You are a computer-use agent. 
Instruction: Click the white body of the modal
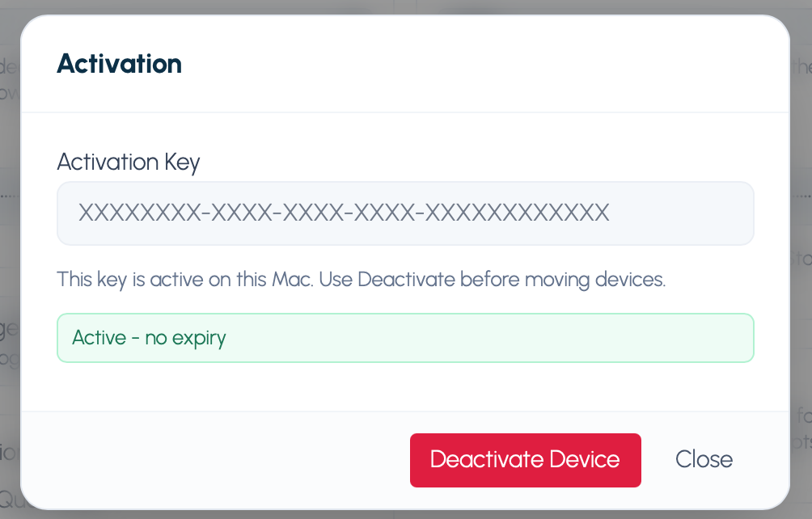pos(404,388)
